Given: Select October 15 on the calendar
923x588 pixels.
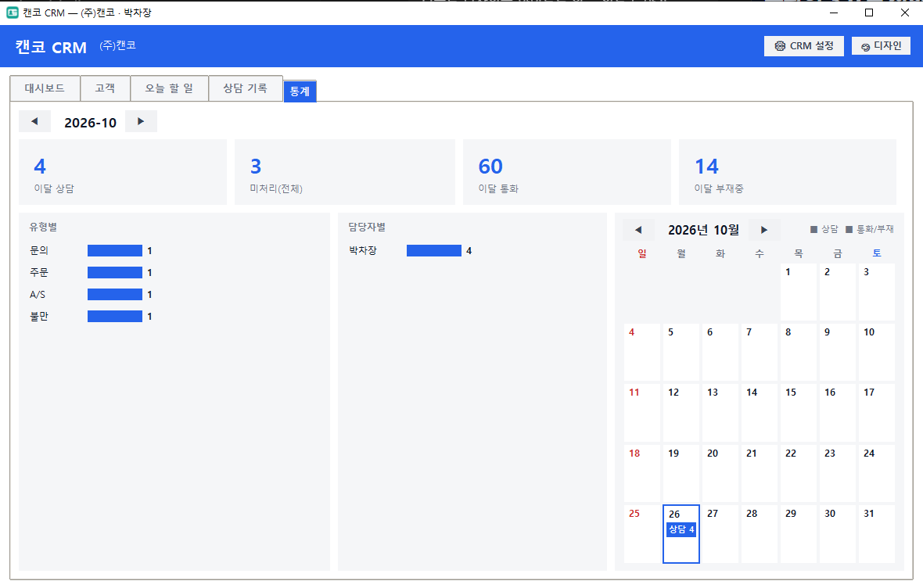Looking at the screenshot, I should (x=798, y=413).
